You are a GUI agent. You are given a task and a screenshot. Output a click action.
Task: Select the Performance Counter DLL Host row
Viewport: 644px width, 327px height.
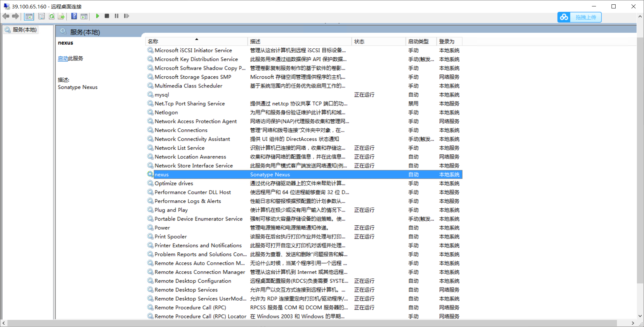(x=304, y=192)
